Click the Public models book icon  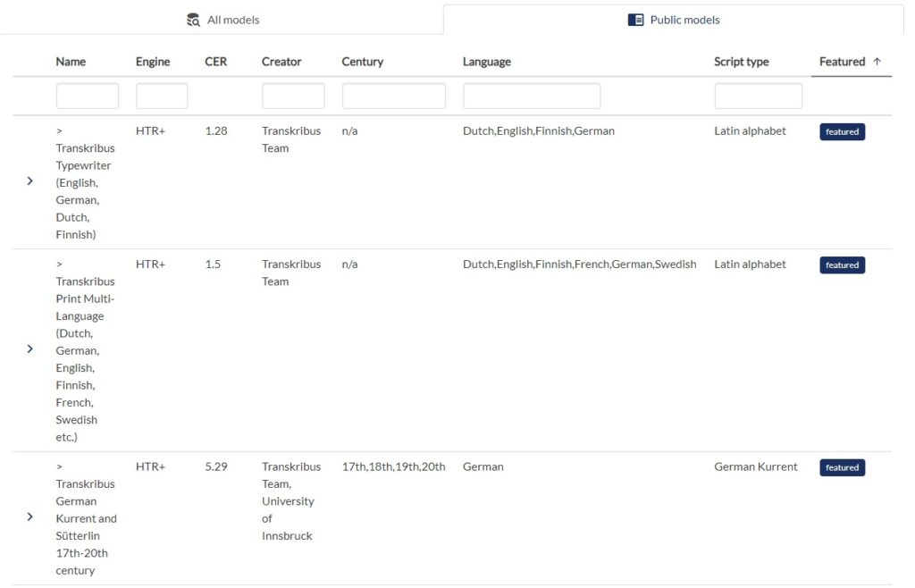(x=635, y=20)
